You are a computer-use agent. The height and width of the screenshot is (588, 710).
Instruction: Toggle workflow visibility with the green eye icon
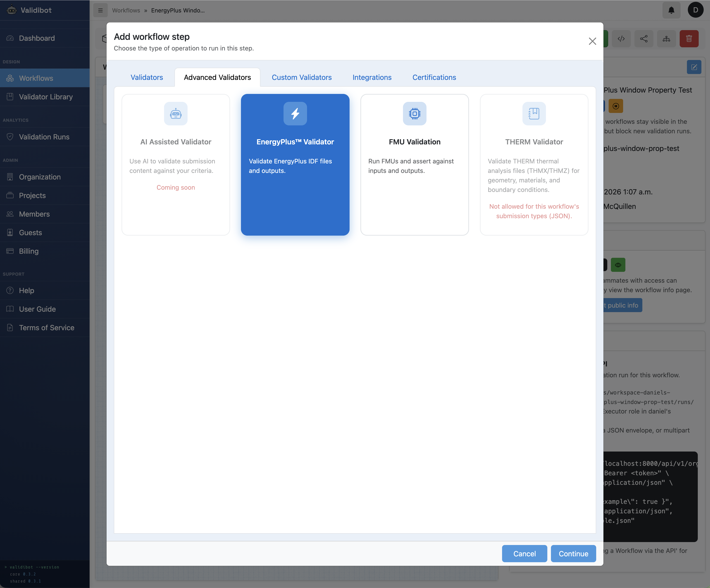point(618,265)
